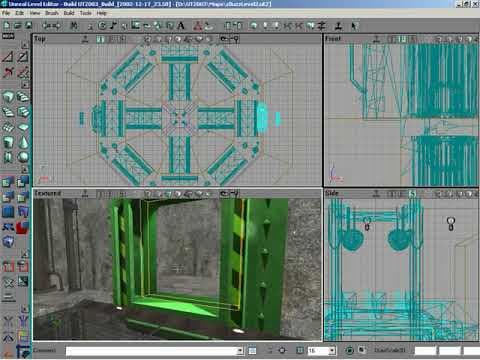
Task: Toggle rotation grid snap in status bar
Action: (349, 350)
